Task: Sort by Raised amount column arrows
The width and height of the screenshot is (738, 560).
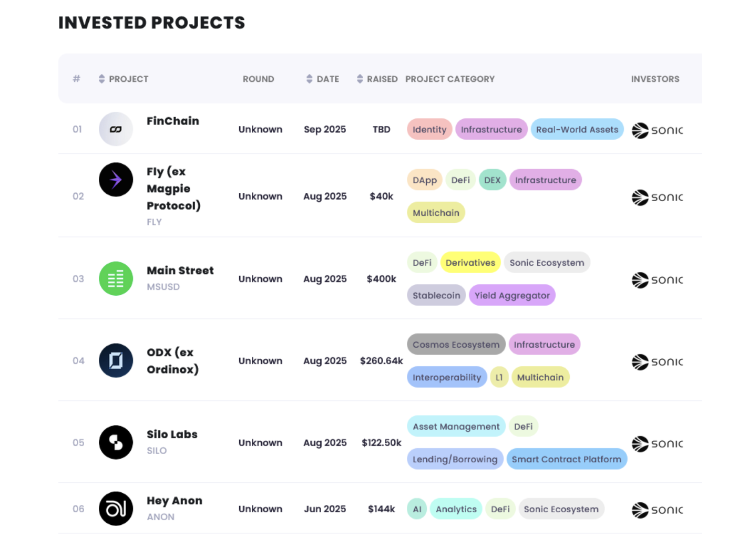Action: point(360,79)
